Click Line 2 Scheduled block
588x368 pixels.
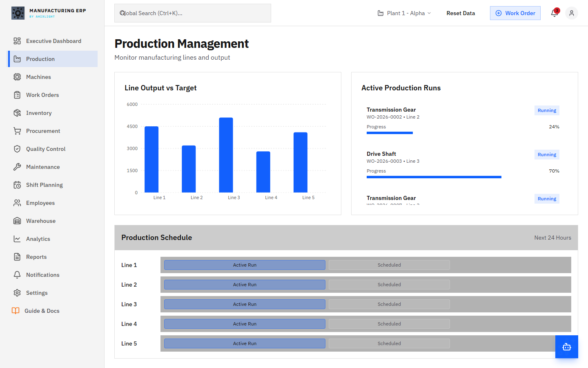[x=389, y=285]
